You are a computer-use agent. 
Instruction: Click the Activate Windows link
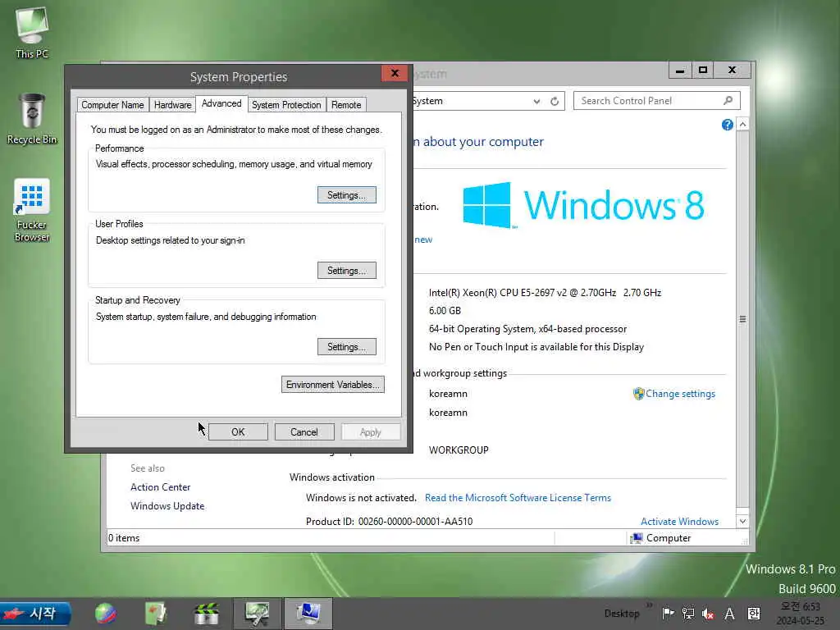(679, 521)
